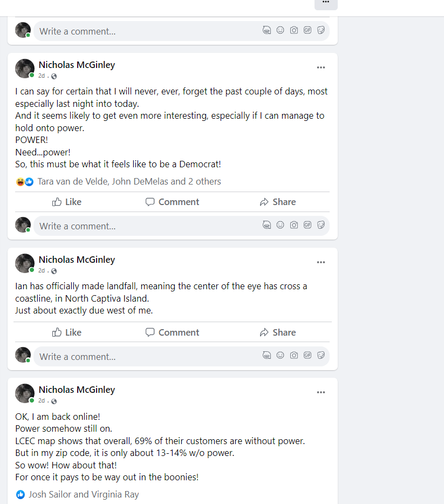Open Nicholas McGinley's name on Ian landfall post
This screenshot has width=444, height=504.
click(77, 260)
